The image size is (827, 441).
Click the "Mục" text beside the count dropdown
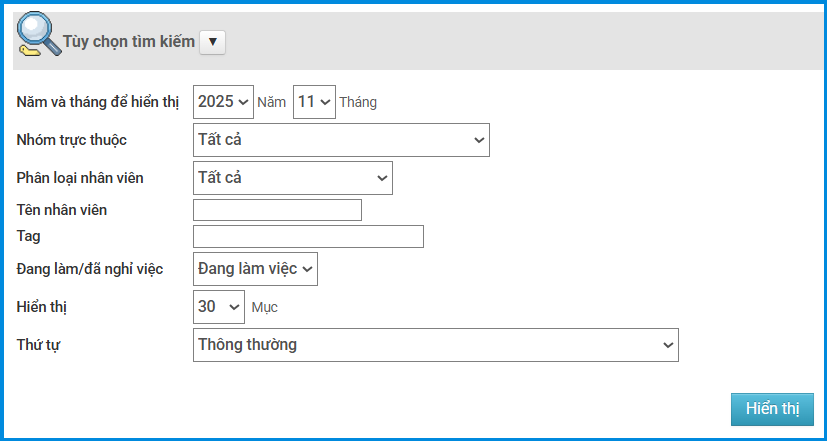pyautogui.click(x=264, y=307)
